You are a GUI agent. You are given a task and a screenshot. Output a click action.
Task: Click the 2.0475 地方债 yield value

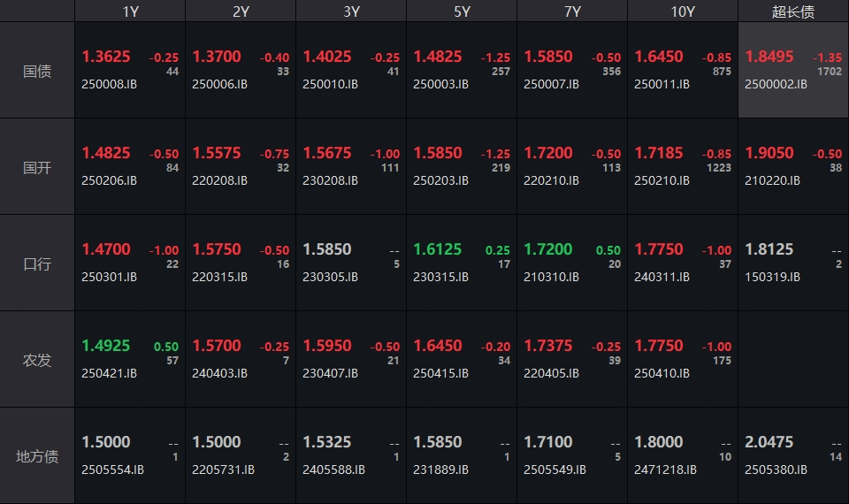coord(769,442)
